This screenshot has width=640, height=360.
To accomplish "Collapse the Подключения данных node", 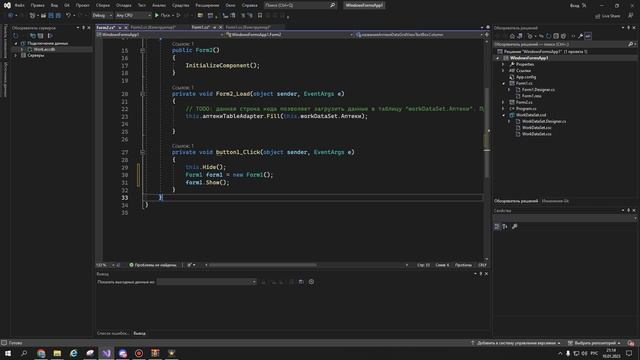I will point(16,43).
